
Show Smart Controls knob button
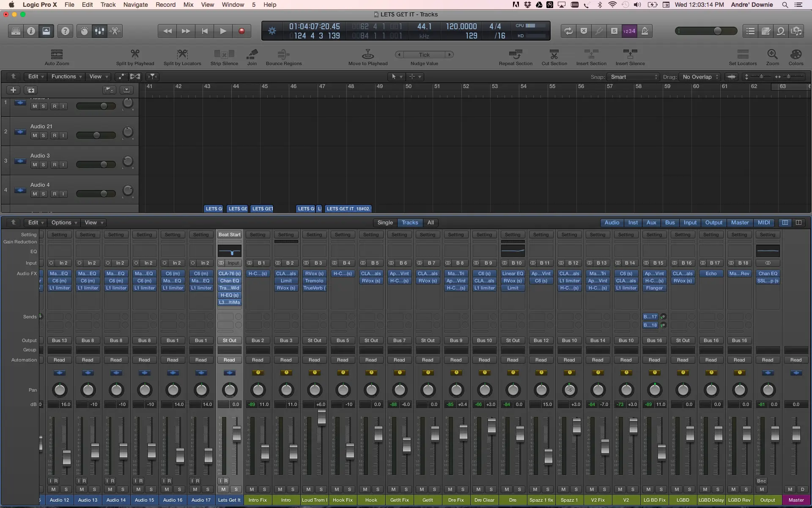(84, 31)
